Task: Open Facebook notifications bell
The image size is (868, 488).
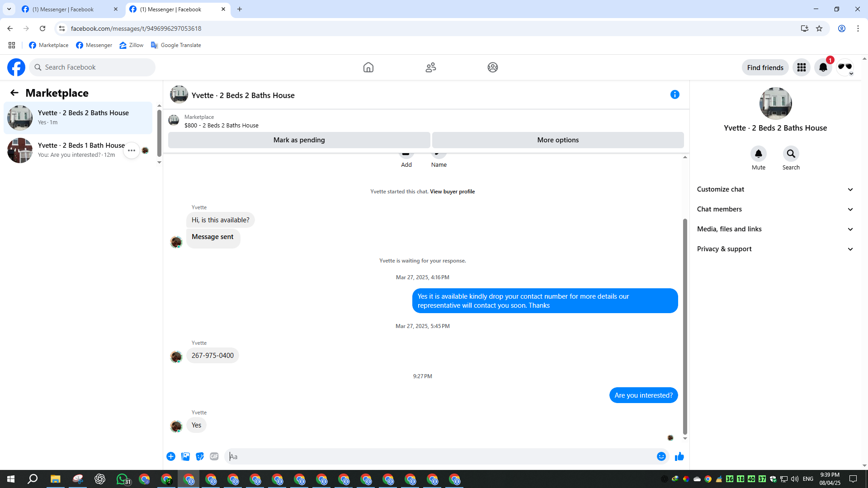Action: pyautogui.click(x=823, y=67)
